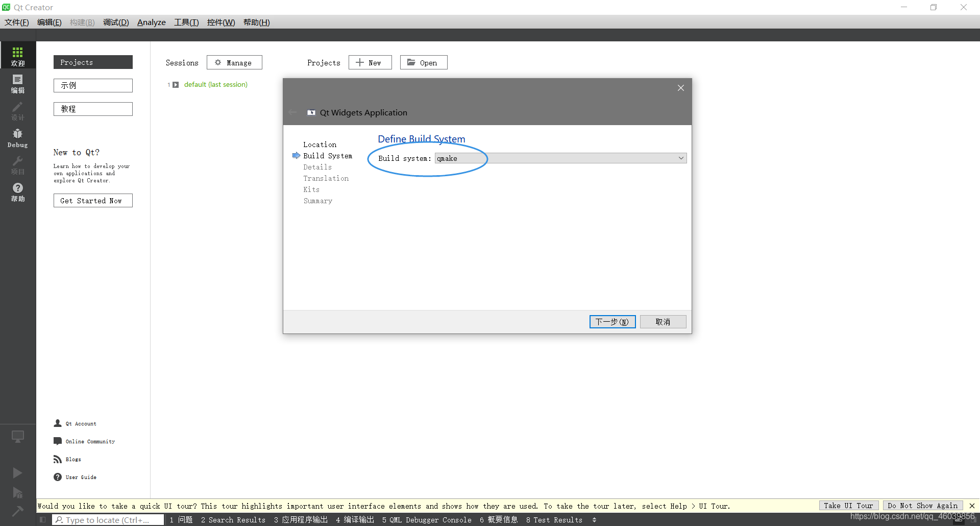Toggle the left sidebar icon in status bar

[43, 520]
